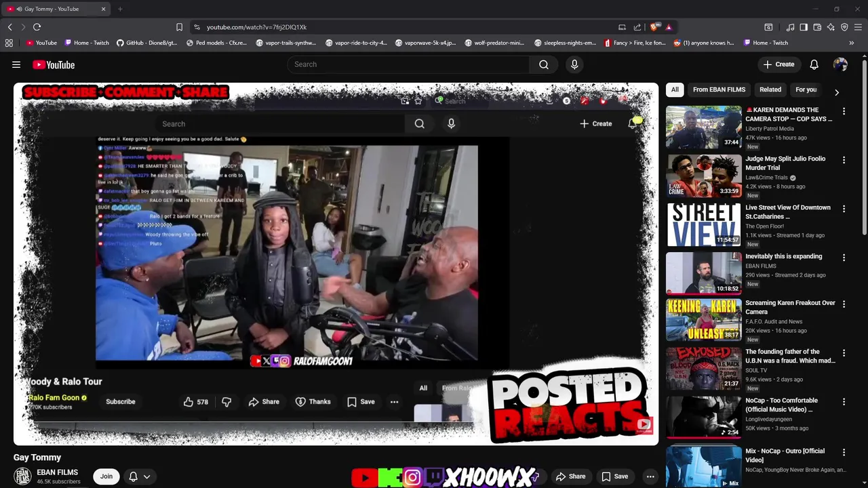Open the NoCap Too Comfortable thumbnail
The image size is (868, 488).
tap(704, 418)
